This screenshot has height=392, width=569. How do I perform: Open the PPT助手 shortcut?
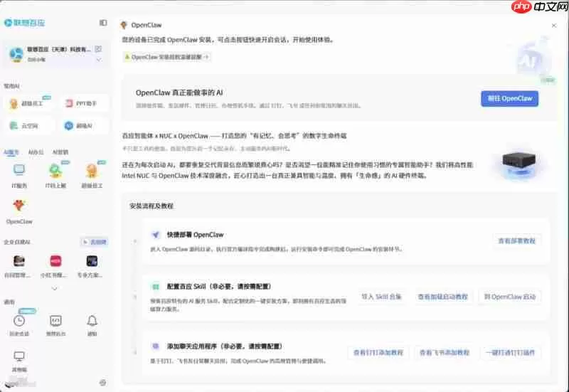(85, 103)
